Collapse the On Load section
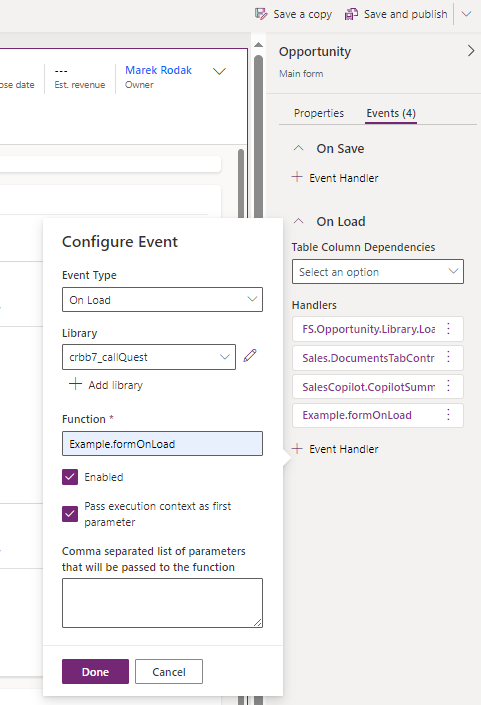Viewport: 481px width, 705px height. pyautogui.click(x=298, y=221)
